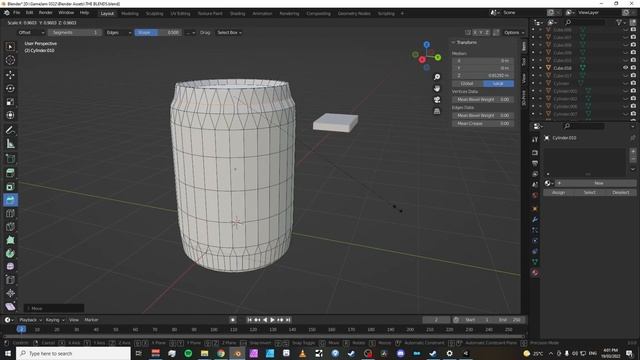Image resolution: width=640 pixels, height=360 pixels.
Task: Click the Deselect material button
Action: click(620, 193)
